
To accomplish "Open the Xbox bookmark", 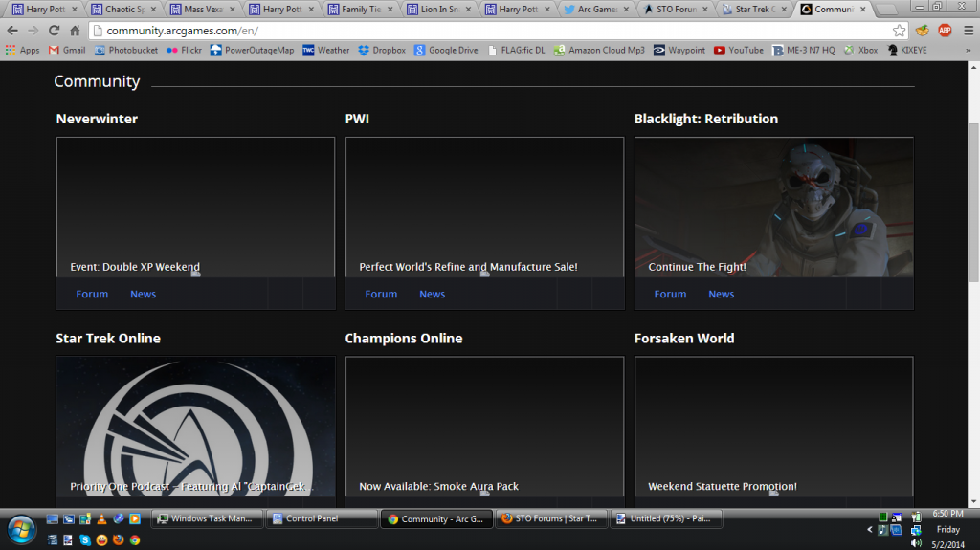I will point(860,50).
